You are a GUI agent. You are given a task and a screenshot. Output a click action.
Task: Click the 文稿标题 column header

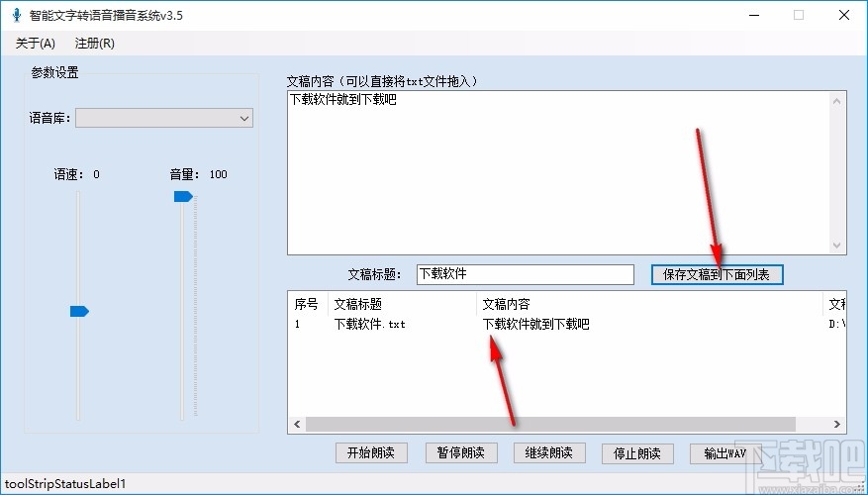[402, 304]
